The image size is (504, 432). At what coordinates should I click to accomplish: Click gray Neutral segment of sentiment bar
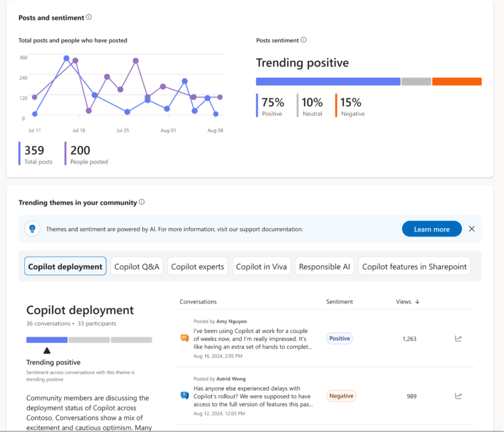[416, 82]
